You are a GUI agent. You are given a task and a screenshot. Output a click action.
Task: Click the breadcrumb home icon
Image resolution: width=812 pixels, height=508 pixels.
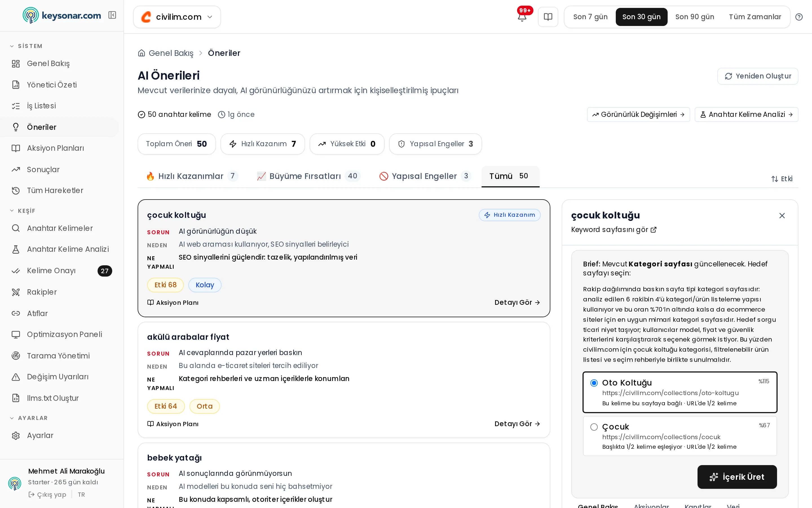(x=142, y=53)
